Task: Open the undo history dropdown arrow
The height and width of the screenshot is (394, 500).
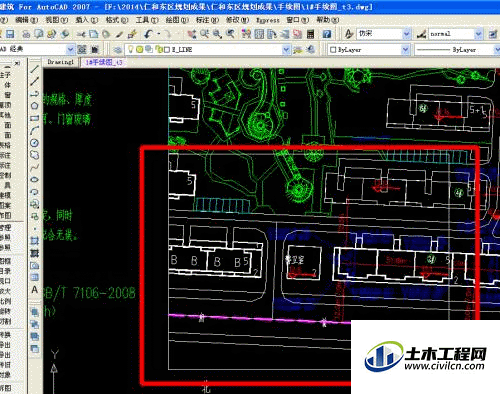Action: click(x=159, y=34)
